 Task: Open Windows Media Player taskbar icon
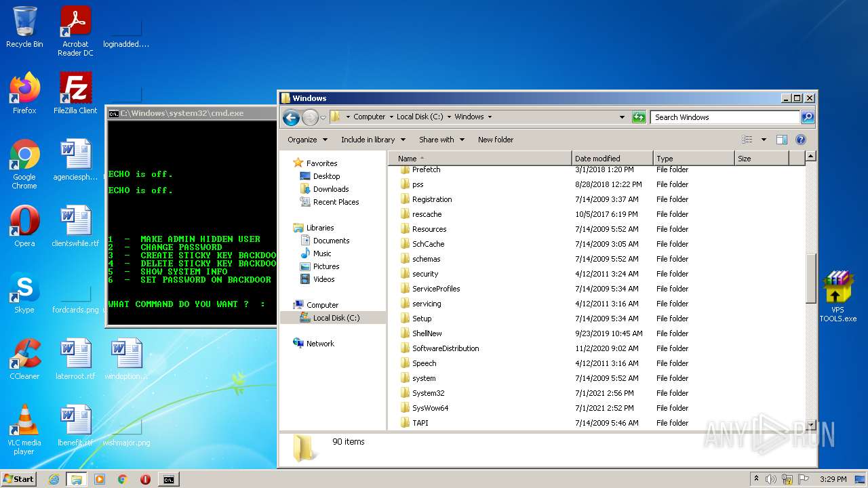(100, 479)
